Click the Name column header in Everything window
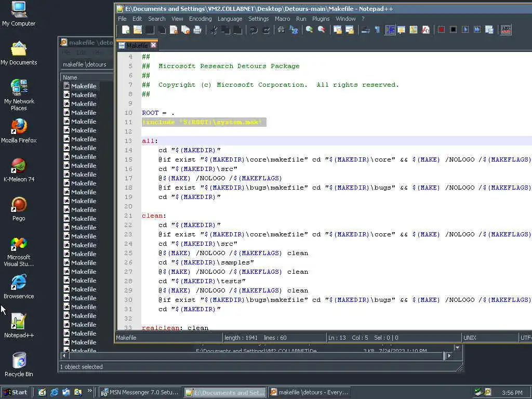The height and width of the screenshot is (399, 532). point(87,77)
